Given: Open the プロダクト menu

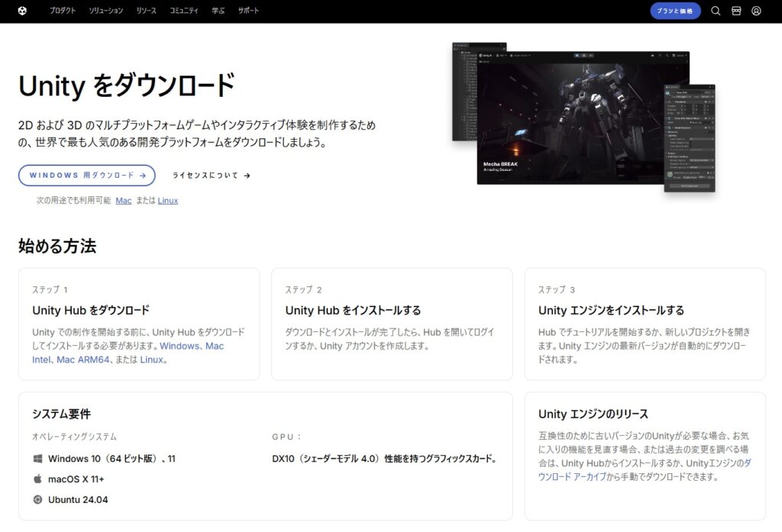Looking at the screenshot, I should [63, 11].
